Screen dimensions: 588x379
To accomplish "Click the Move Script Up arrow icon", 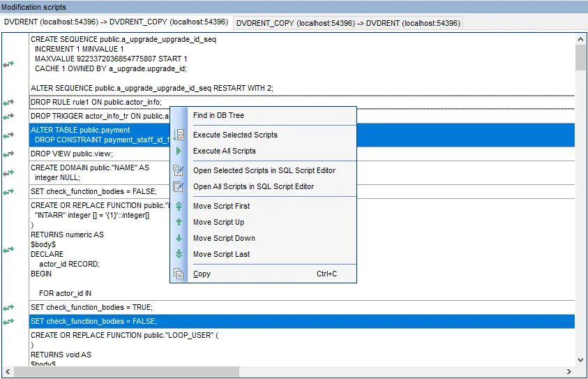I will pos(179,222).
